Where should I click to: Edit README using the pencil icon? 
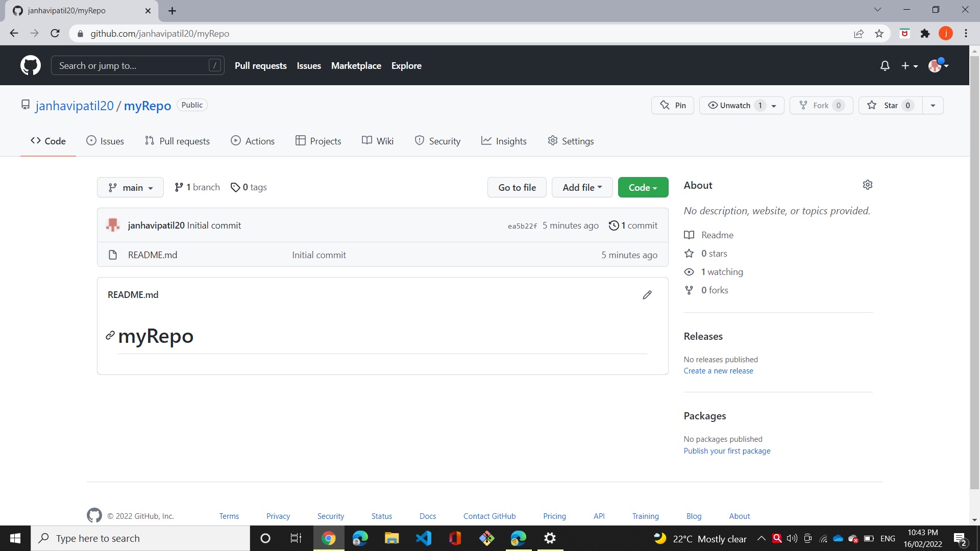tap(647, 295)
